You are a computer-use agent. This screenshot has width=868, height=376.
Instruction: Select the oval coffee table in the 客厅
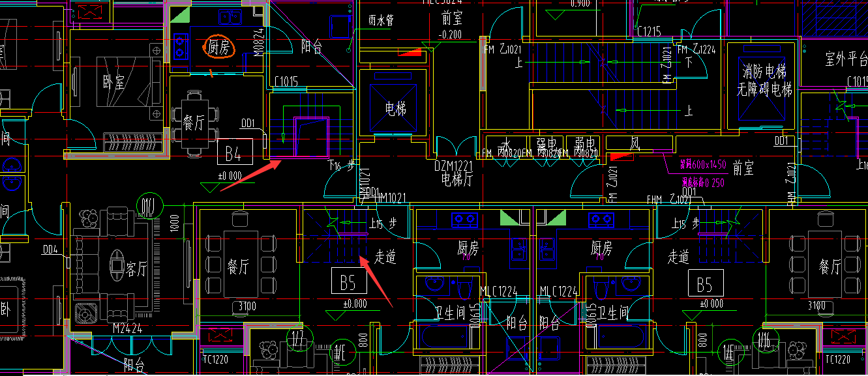tap(116, 267)
